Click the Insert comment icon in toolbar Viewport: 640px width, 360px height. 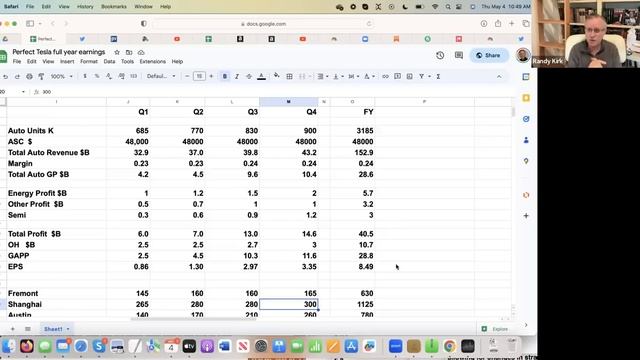click(x=398, y=76)
